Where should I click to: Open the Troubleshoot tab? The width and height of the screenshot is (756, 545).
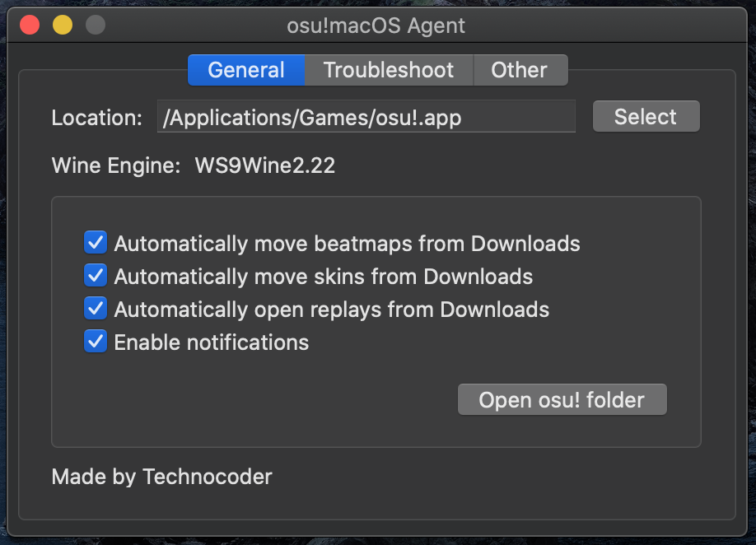389,70
